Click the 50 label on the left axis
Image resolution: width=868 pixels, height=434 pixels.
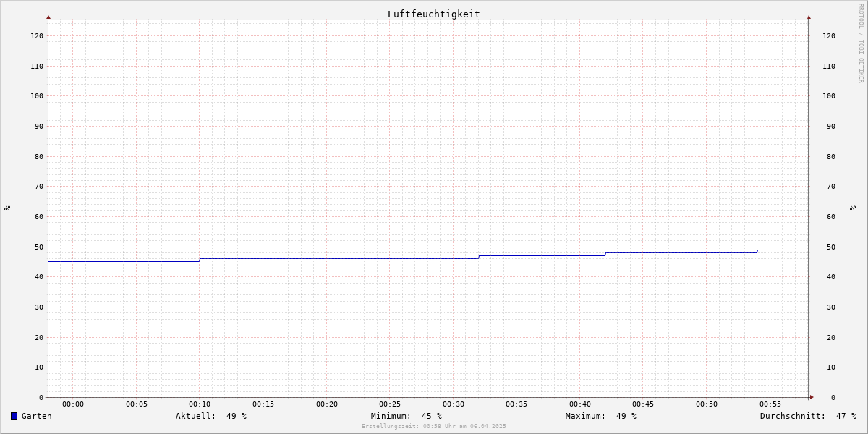click(39, 247)
